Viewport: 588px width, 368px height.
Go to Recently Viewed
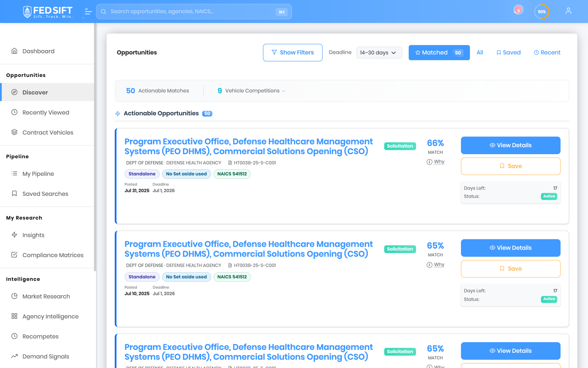point(47,112)
